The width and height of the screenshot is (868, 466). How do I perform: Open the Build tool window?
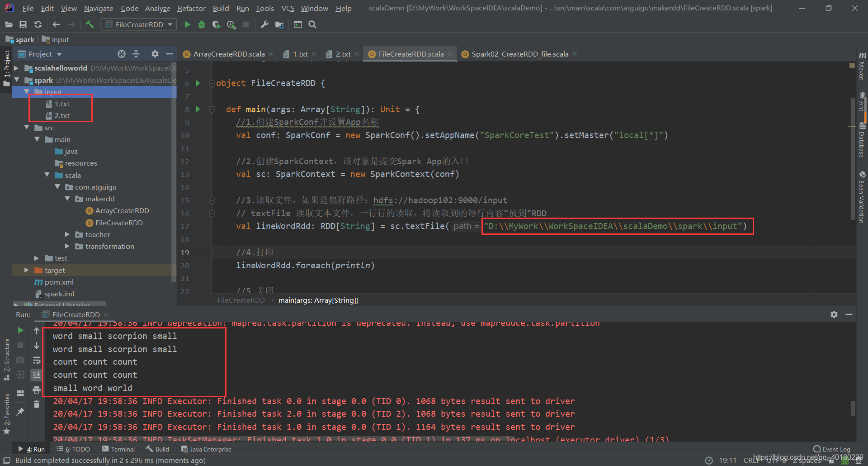click(158, 449)
